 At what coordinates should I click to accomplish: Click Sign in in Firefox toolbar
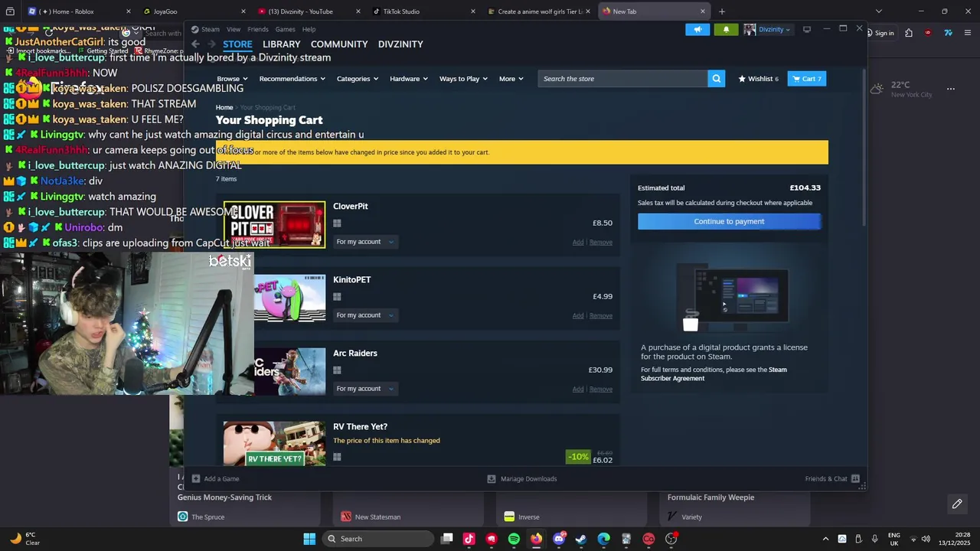884,33
